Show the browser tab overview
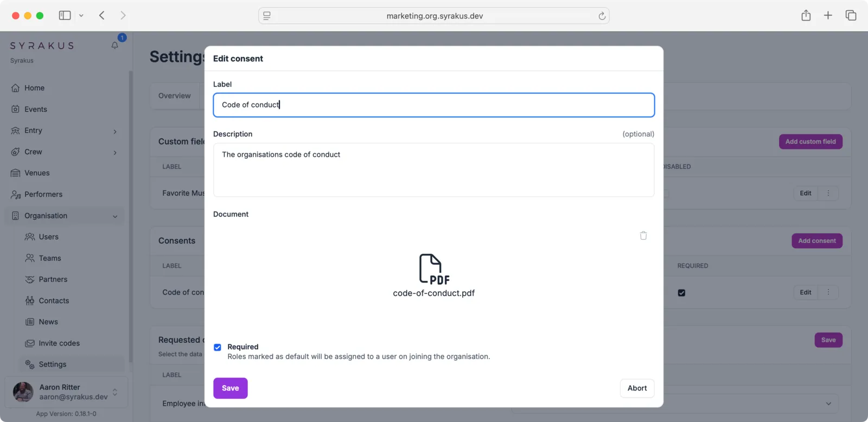868x422 pixels. pos(851,16)
